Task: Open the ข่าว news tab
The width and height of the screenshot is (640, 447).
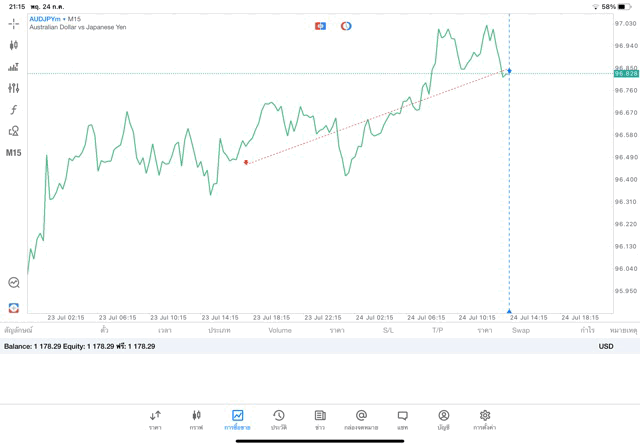Action: coord(319,419)
